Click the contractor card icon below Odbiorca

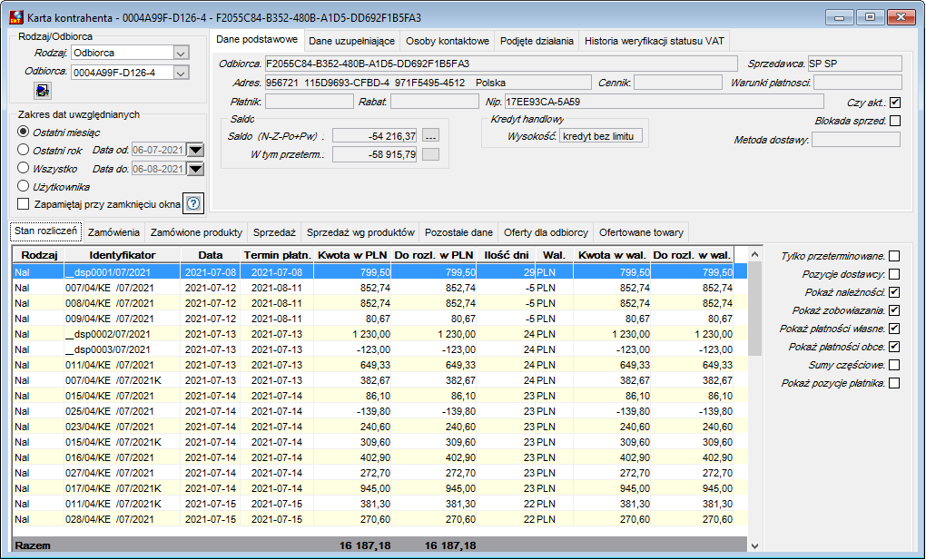(43, 91)
